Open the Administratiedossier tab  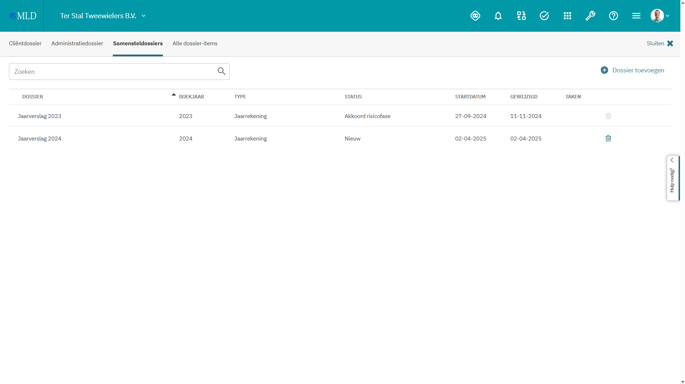point(77,43)
